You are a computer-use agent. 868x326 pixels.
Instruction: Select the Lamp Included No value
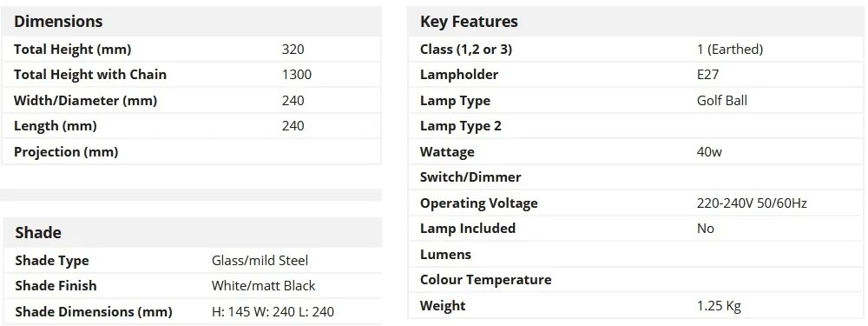click(x=705, y=229)
